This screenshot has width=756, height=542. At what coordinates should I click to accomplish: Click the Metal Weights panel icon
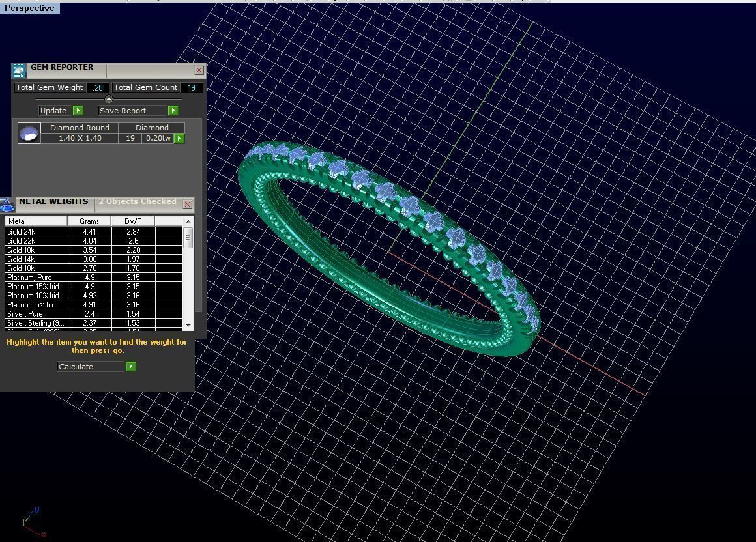(7, 205)
